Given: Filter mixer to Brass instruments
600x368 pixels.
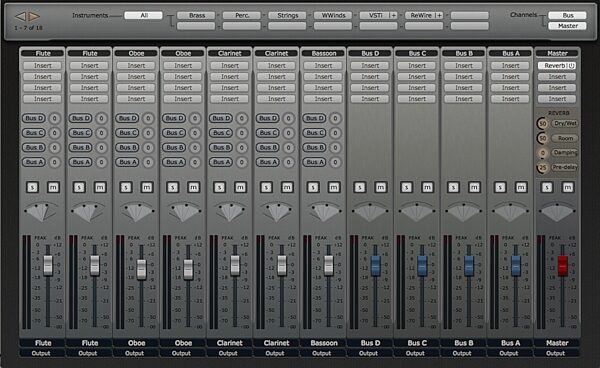Looking at the screenshot, I should point(196,15).
